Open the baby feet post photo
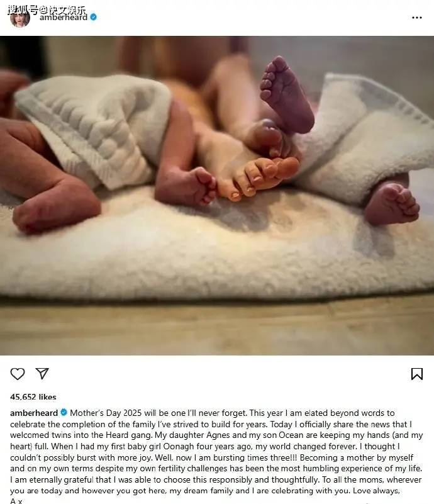The image size is (434, 504). (217, 196)
